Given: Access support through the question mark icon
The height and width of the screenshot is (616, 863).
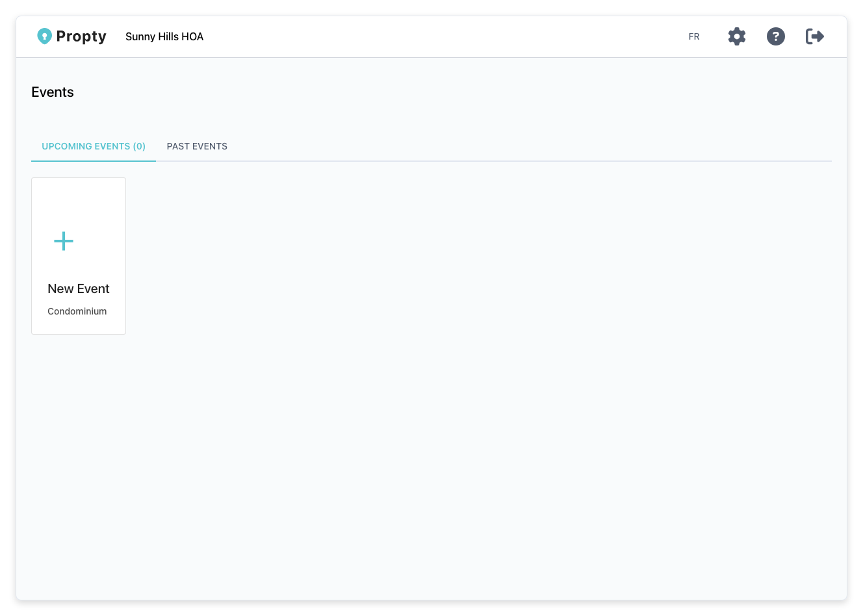Looking at the screenshot, I should pos(775,36).
